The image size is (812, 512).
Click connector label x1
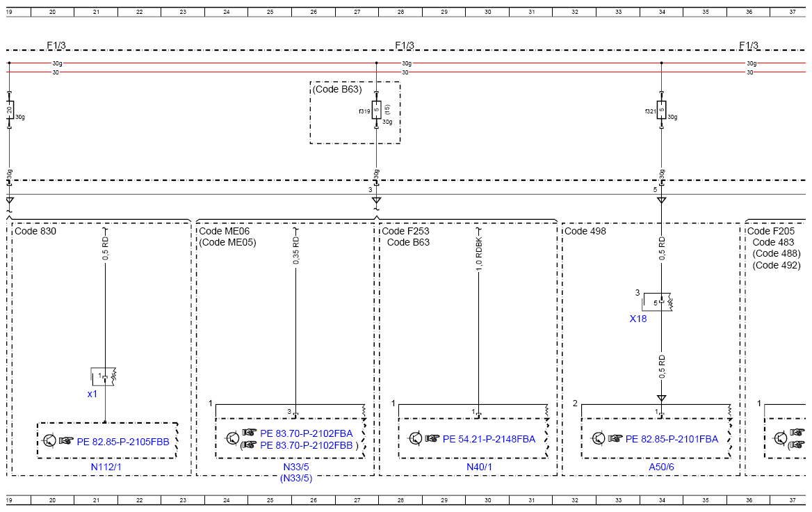coord(92,394)
